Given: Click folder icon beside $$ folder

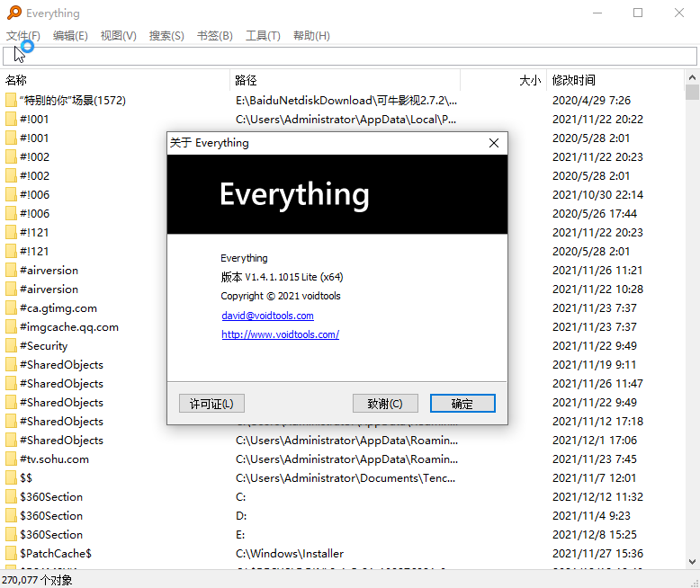Looking at the screenshot, I should tap(11, 477).
